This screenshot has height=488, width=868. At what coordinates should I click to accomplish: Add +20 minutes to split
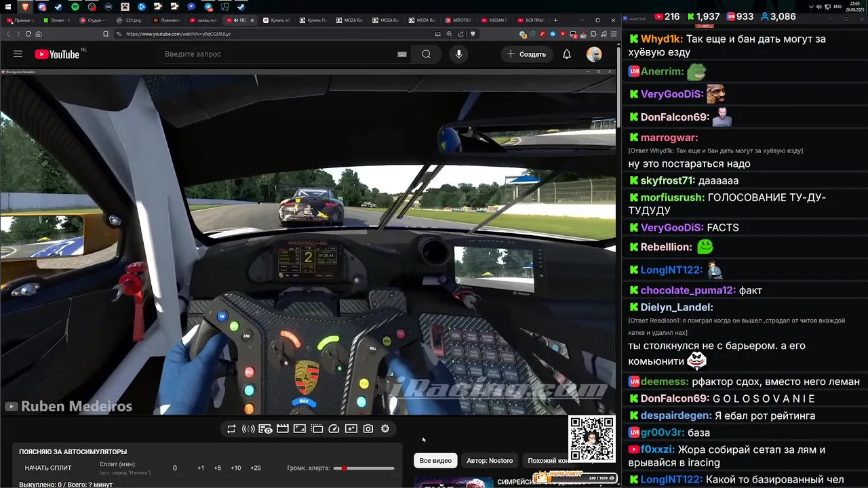256,468
